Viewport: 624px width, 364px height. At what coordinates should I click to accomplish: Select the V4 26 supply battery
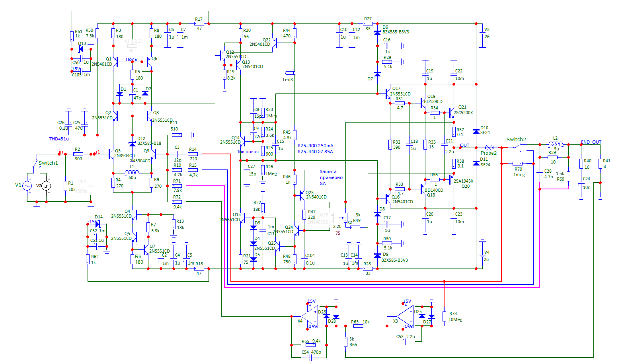pyautogui.click(x=482, y=256)
